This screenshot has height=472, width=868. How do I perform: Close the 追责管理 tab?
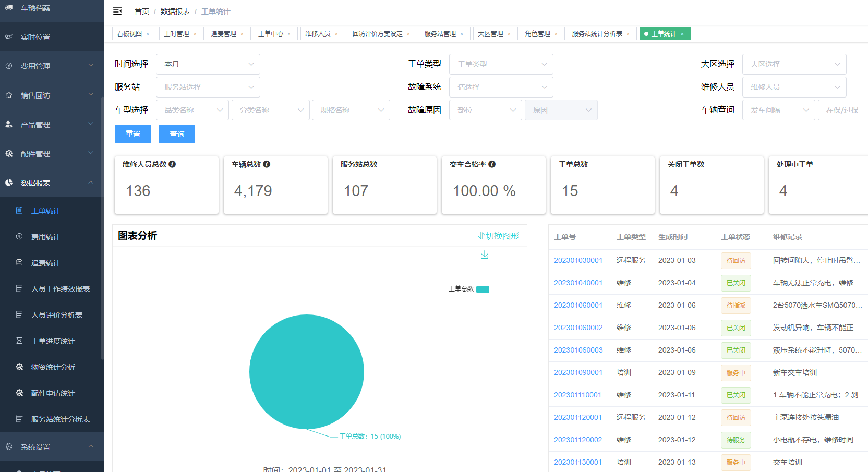(x=242, y=34)
